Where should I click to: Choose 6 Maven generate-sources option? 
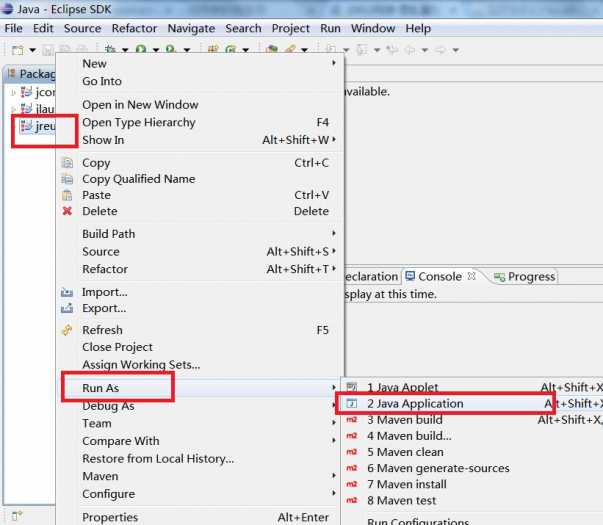pos(473,468)
